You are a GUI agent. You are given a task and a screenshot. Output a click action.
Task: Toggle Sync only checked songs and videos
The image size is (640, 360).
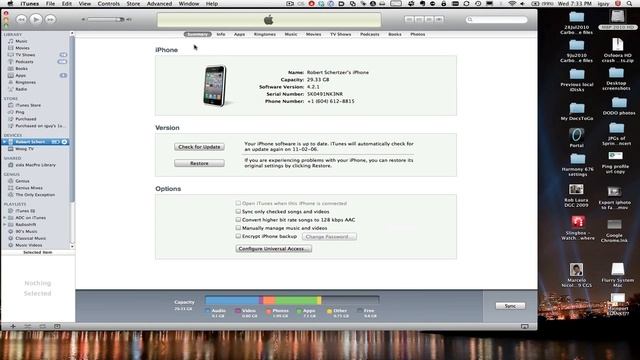click(238, 211)
